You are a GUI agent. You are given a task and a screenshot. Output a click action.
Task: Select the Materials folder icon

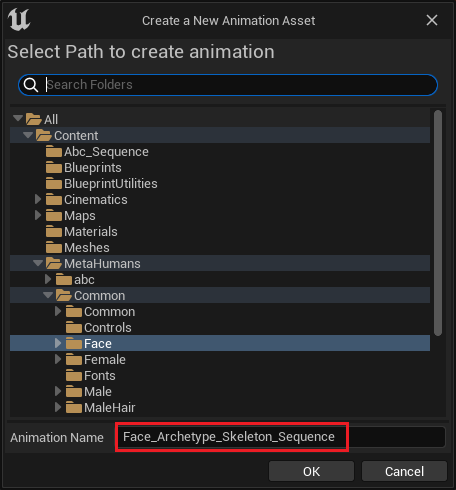coord(54,232)
